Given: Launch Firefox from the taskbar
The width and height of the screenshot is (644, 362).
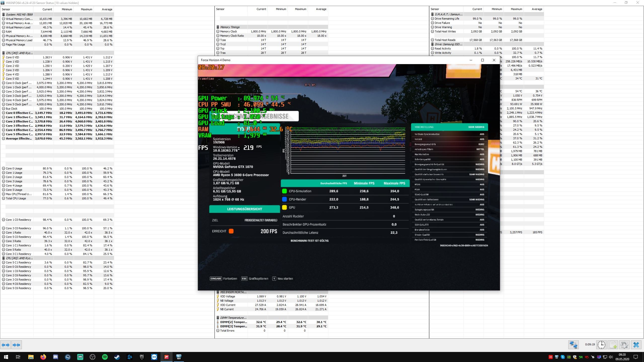Looking at the screenshot, I should pyautogui.click(x=43, y=357).
